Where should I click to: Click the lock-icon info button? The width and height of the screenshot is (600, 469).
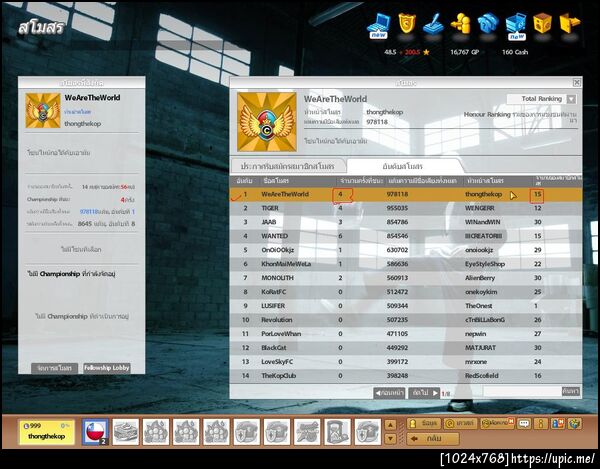coord(422,423)
